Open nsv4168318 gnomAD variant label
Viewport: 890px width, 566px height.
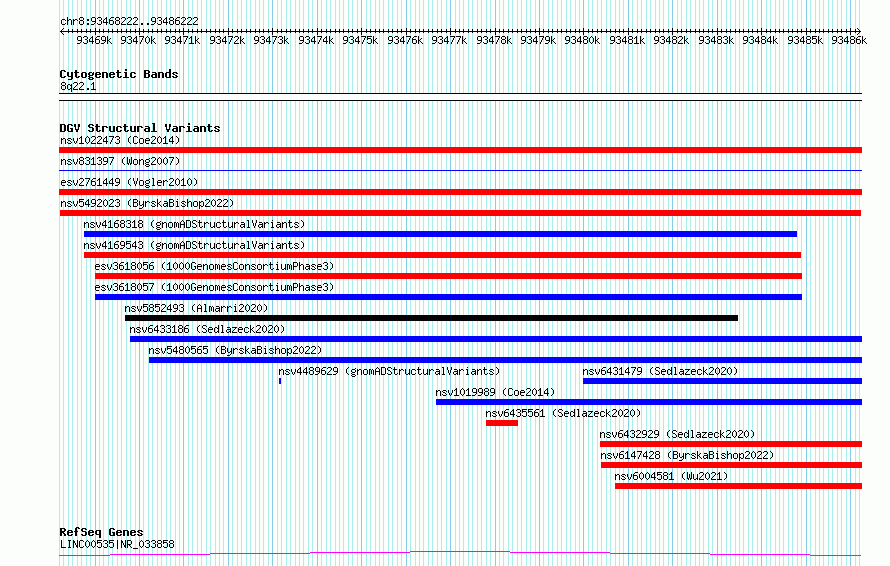[194, 224]
